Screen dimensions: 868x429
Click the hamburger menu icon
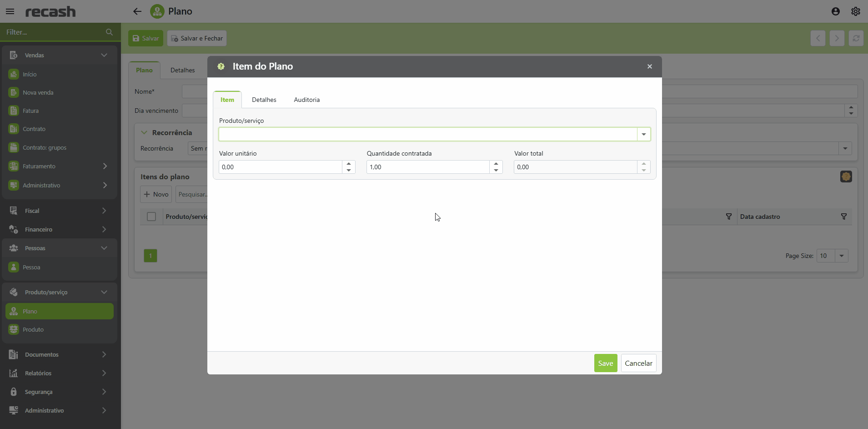[x=10, y=11]
